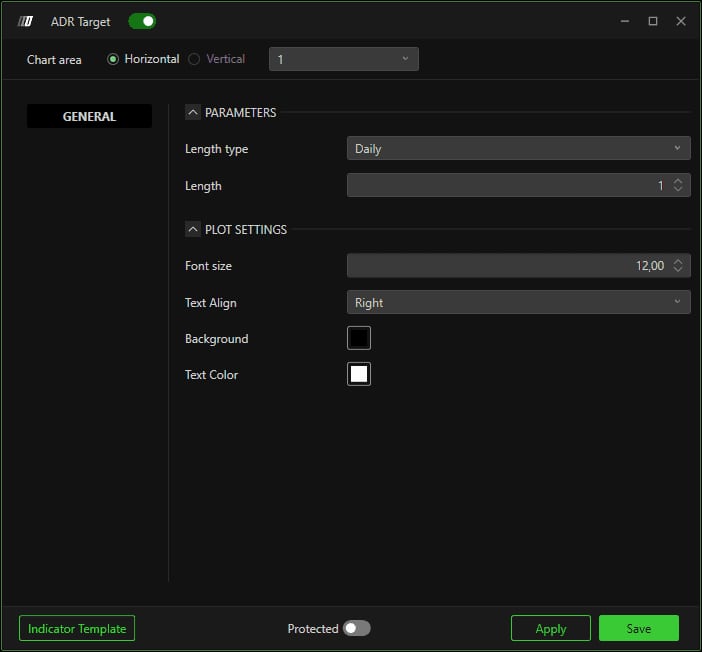Decrease Font size with down arrow
702x652 pixels.
coord(678,270)
